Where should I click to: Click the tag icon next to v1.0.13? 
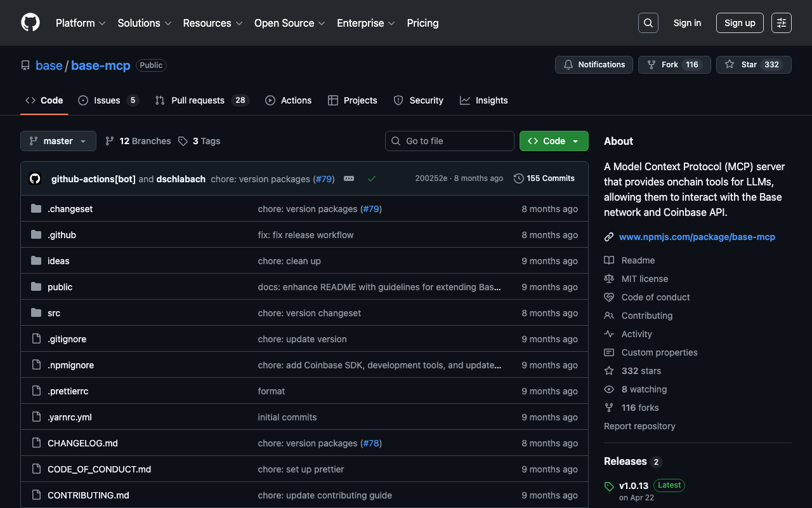tap(609, 486)
